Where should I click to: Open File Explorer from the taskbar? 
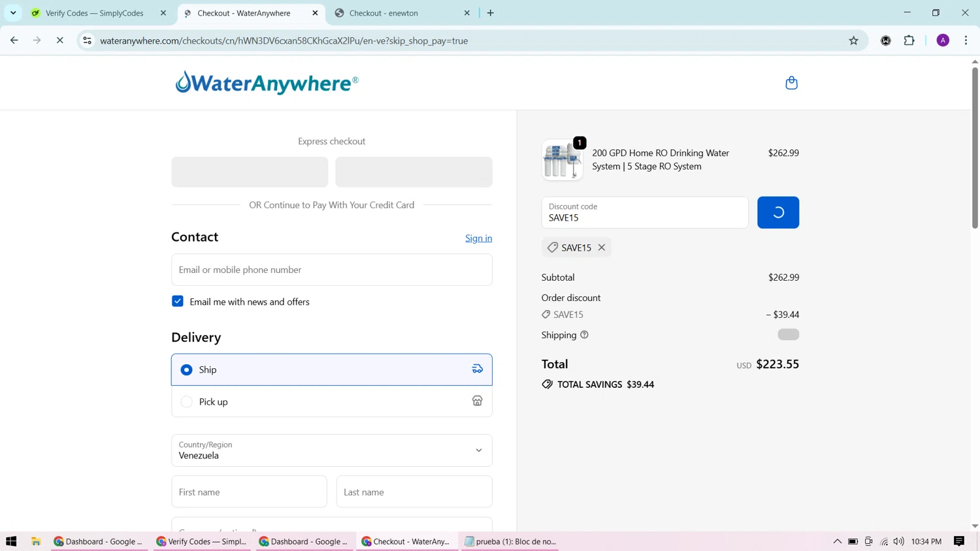(x=36, y=541)
